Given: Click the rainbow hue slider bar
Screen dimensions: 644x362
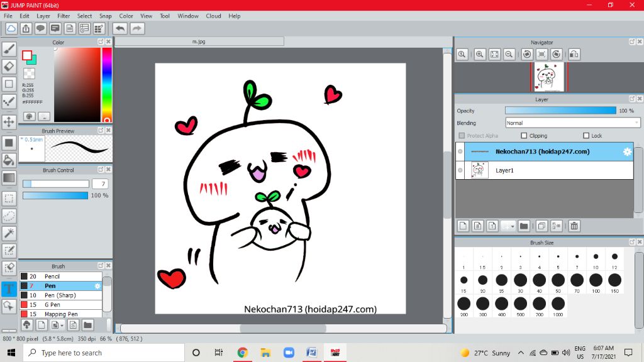Looking at the screenshot, I should (x=107, y=85).
